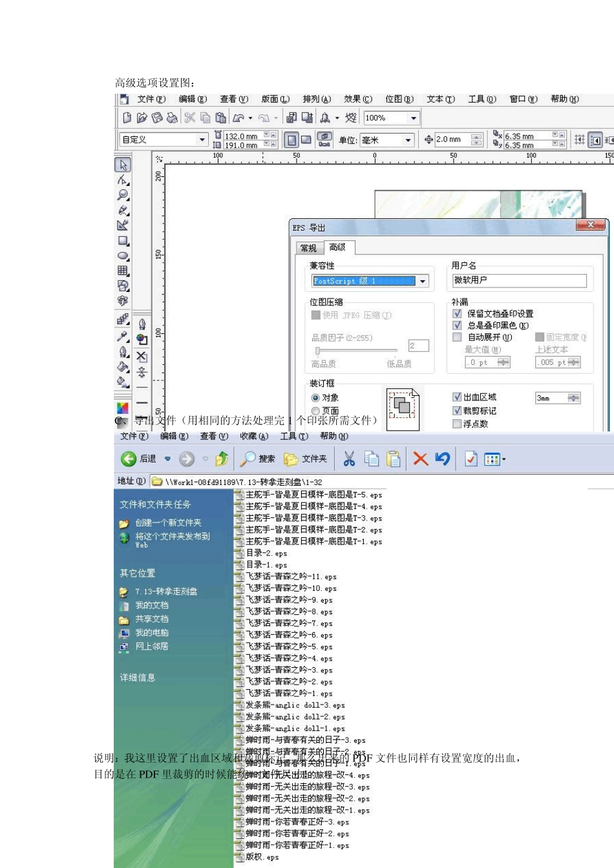Open the 自定义 paper size dropdown
The width and height of the screenshot is (614, 868).
tap(202, 139)
